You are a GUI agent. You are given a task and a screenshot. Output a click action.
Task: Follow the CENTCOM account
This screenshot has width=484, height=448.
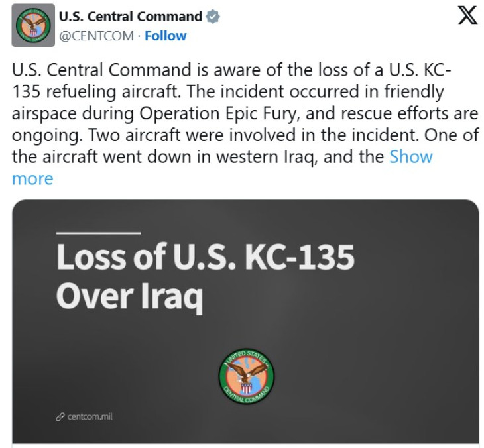pyautogui.click(x=165, y=36)
